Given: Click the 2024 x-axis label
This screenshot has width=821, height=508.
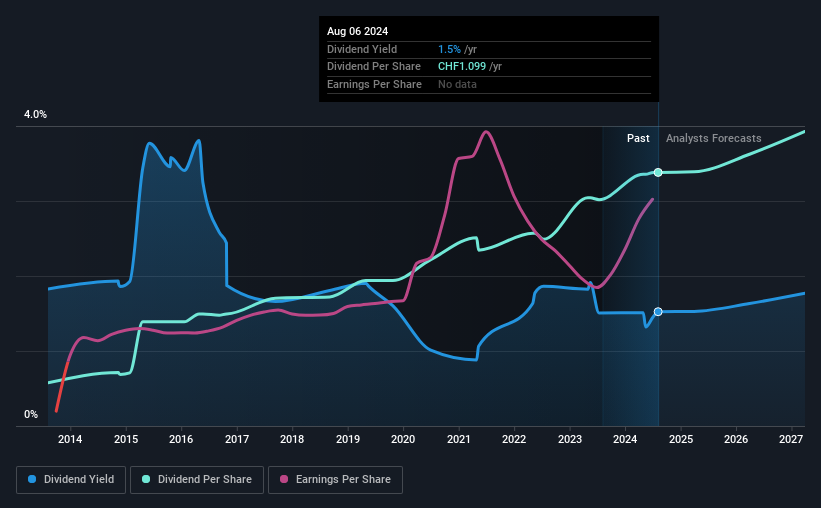Looking at the screenshot, I should coord(625,439).
